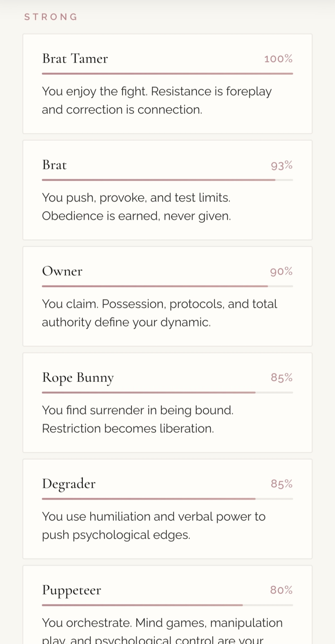The height and width of the screenshot is (644, 335).
Task: Click the "You claim. Possession" description
Action: click(x=159, y=313)
